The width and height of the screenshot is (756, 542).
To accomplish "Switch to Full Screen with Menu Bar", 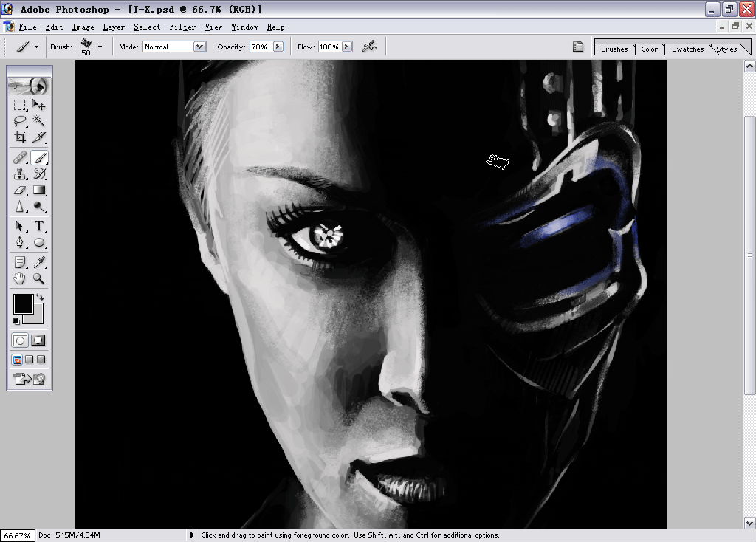I will [30, 360].
